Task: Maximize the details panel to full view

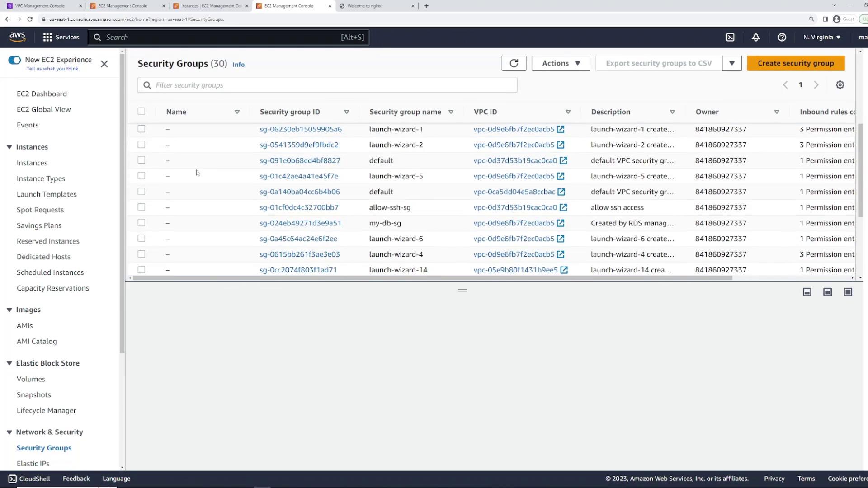Action: pyautogui.click(x=848, y=292)
